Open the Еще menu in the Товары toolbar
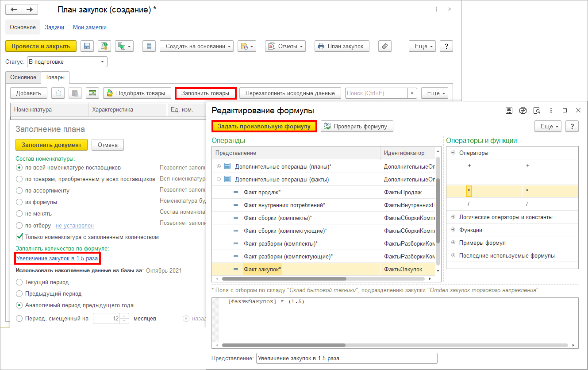The height and width of the screenshot is (370, 588). coord(435,93)
